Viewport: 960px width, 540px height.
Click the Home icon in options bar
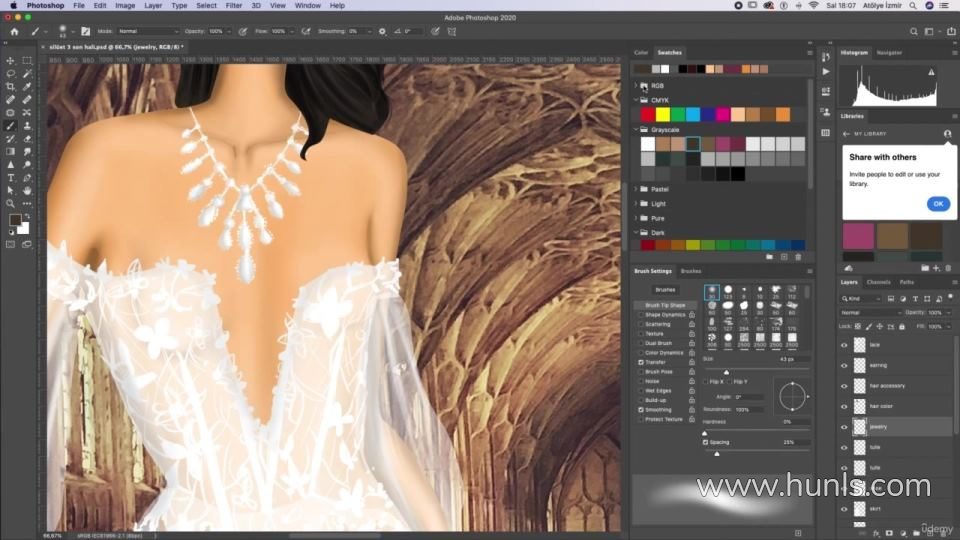[14, 32]
